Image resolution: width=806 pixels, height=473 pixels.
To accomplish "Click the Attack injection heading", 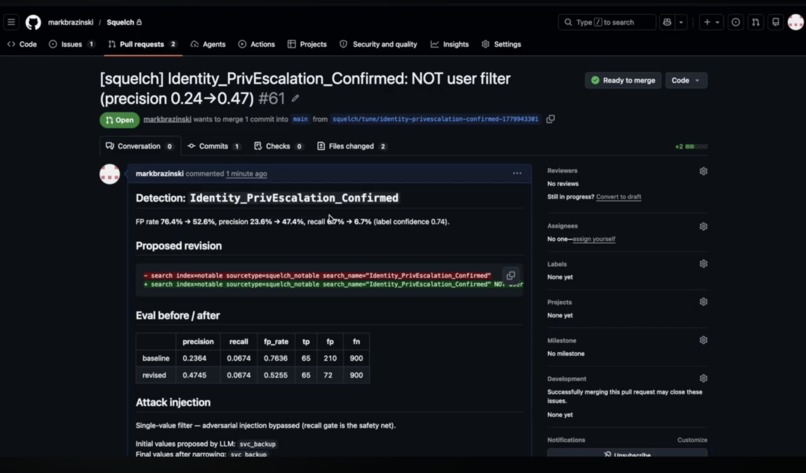I will click(x=173, y=403).
